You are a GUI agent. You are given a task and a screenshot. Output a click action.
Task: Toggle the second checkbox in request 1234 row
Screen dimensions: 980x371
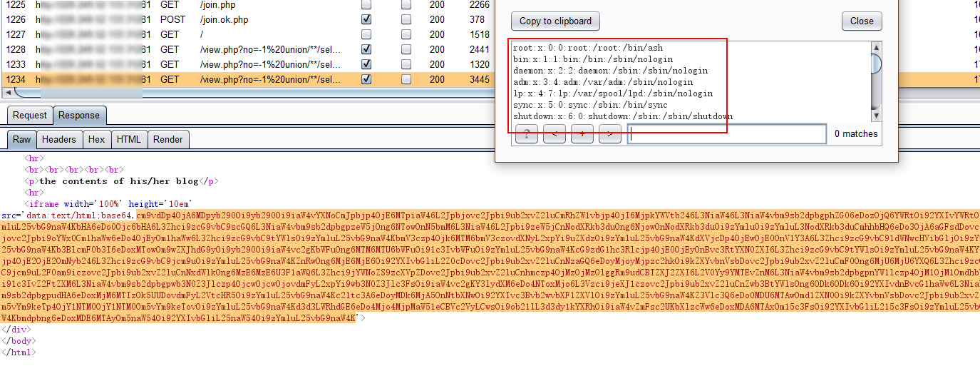(x=406, y=79)
